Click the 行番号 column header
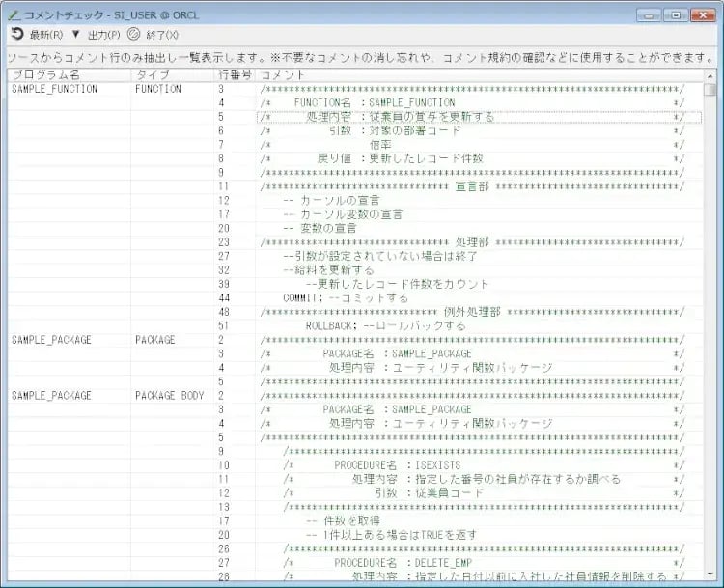 click(235, 74)
